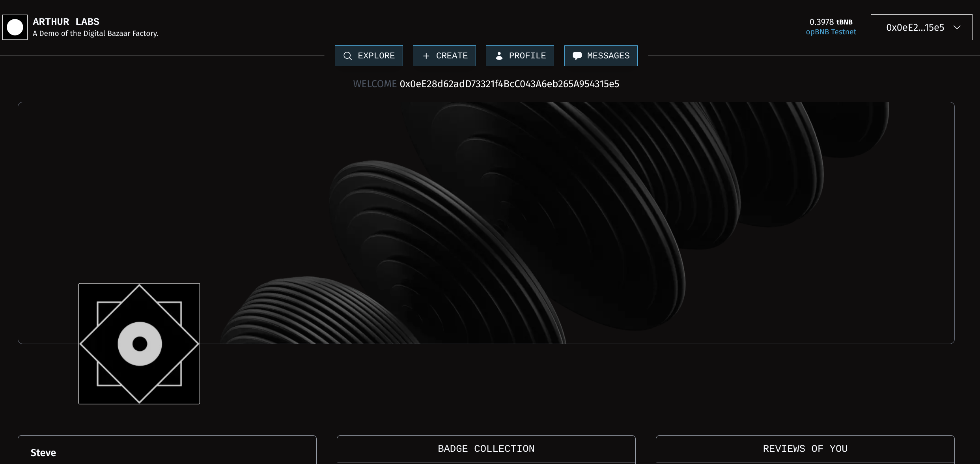Open the Badge Collection panel header
The image size is (980, 464).
(486, 449)
